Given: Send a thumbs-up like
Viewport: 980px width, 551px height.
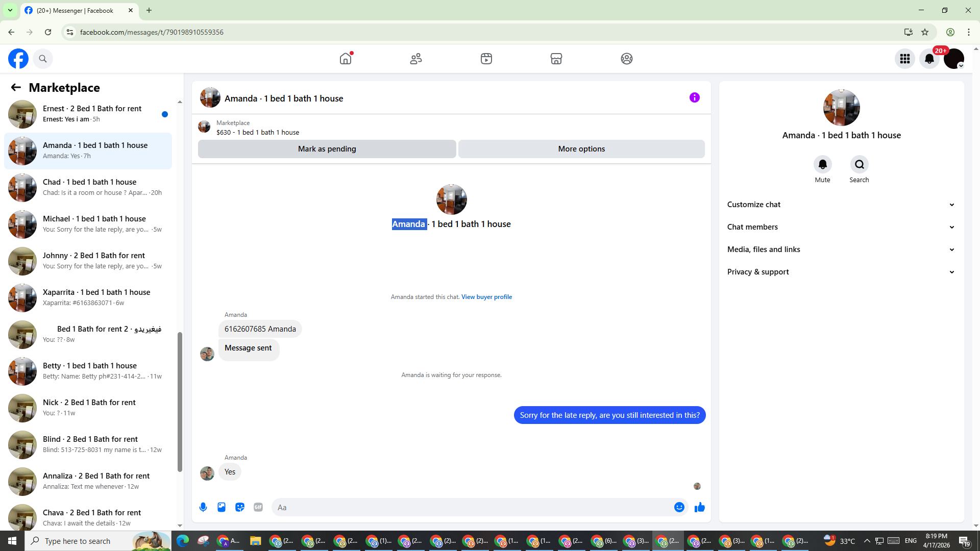Looking at the screenshot, I should (x=699, y=507).
